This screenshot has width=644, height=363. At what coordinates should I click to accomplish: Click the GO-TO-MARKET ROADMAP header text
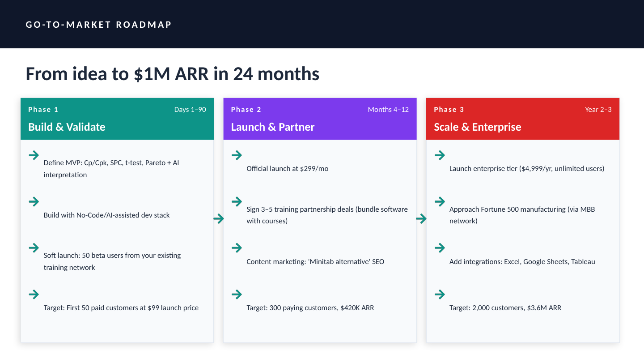tap(99, 25)
